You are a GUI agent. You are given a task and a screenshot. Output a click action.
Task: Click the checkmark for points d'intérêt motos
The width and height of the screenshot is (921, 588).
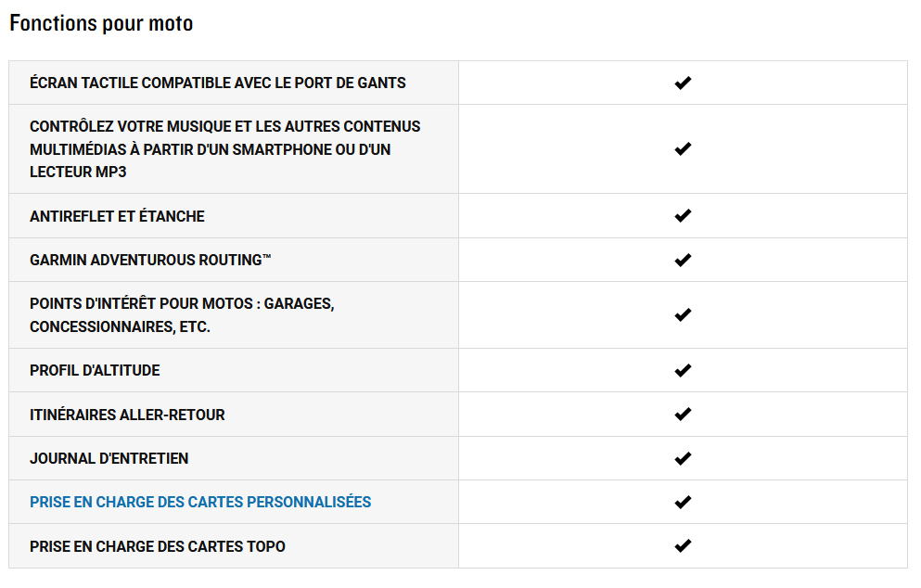coord(683,314)
